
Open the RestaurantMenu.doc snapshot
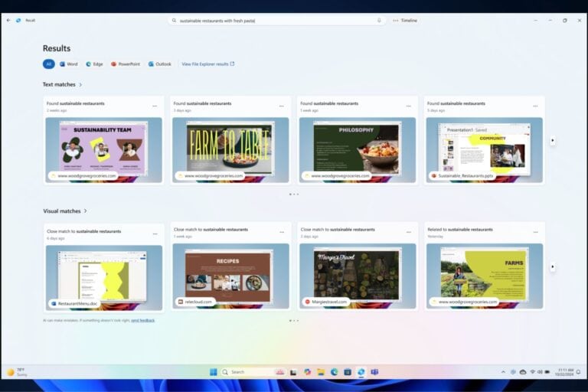coord(104,278)
